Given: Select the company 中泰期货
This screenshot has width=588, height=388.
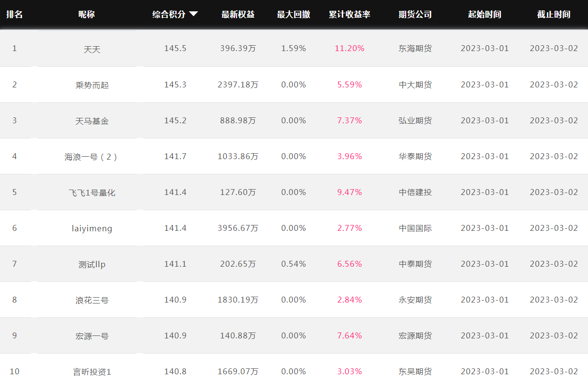Looking at the screenshot, I should point(415,264).
